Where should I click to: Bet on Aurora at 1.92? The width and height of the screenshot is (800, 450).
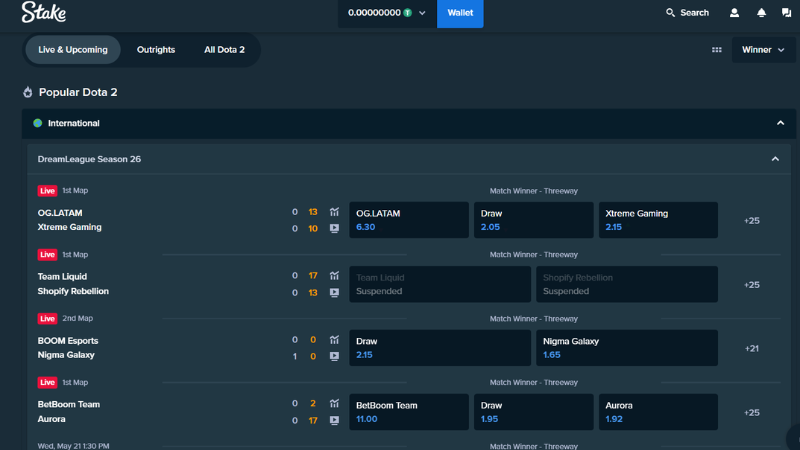(658, 412)
